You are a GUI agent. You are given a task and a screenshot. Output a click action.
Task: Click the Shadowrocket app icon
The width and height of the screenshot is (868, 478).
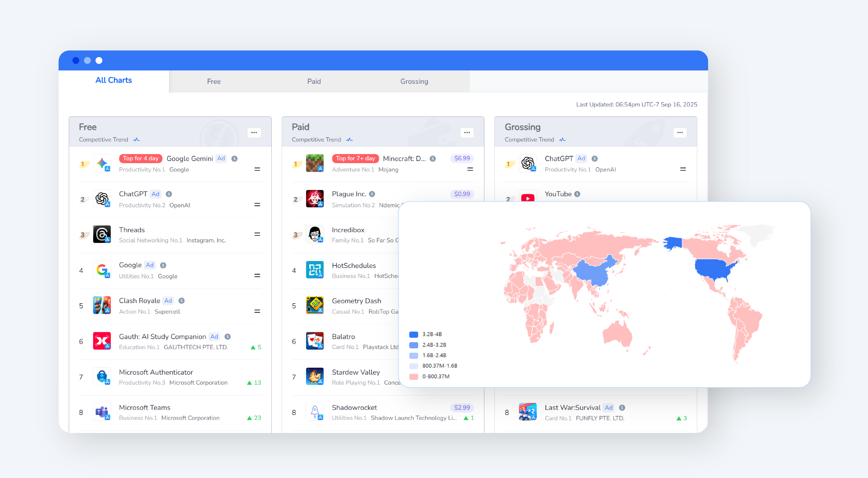tap(314, 412)
